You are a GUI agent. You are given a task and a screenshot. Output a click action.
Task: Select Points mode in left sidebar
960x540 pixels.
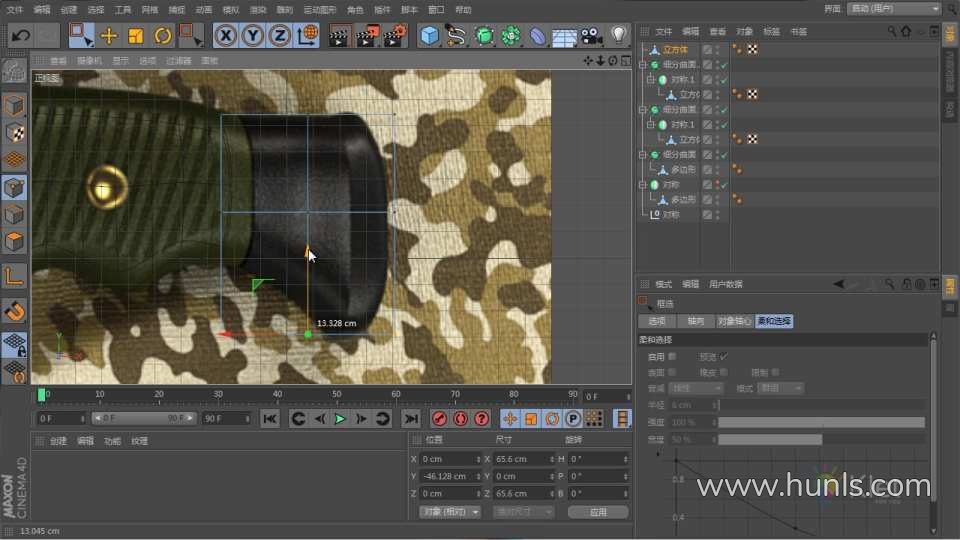[x=14, y=187]
